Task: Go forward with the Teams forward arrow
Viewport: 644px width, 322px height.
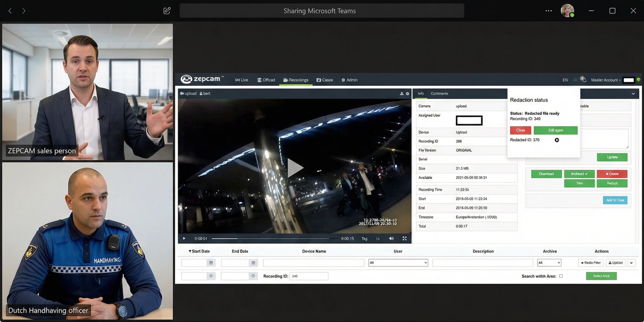Action: pos(24,11)
